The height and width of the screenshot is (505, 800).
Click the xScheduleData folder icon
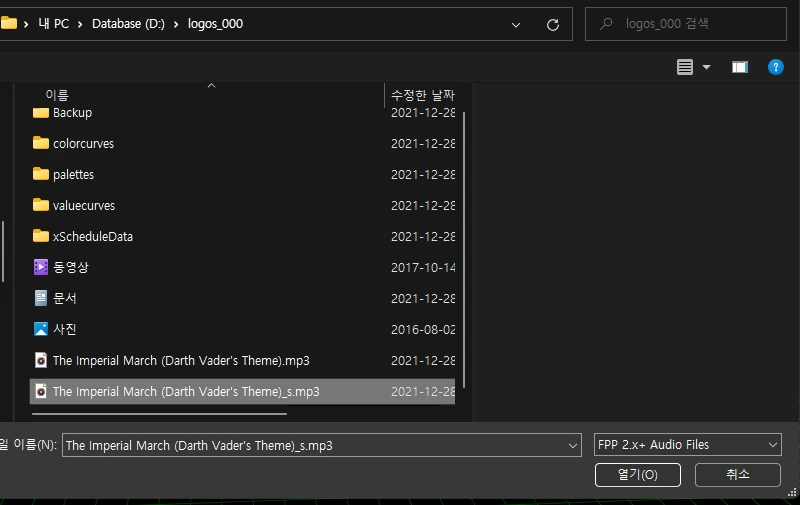coord(41,236)
